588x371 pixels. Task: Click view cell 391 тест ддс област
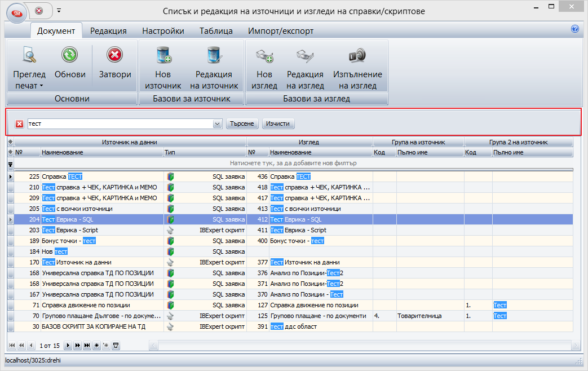pyautogui.click(x=321, y=326)
